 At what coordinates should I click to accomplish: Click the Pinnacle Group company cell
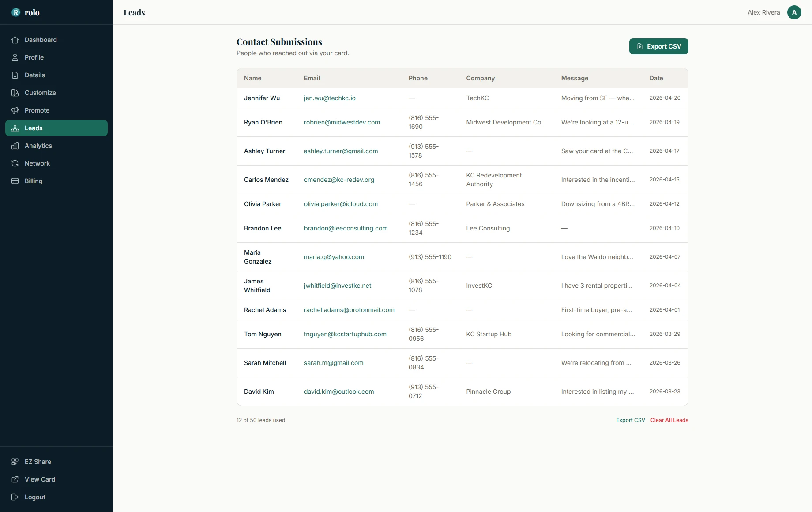point(488,392)
